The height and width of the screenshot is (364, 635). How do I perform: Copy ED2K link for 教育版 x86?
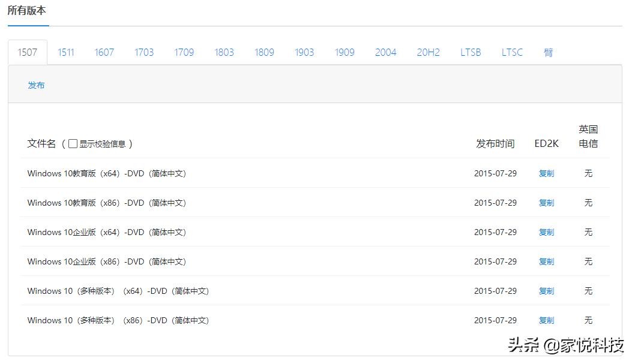coord(546,203)
